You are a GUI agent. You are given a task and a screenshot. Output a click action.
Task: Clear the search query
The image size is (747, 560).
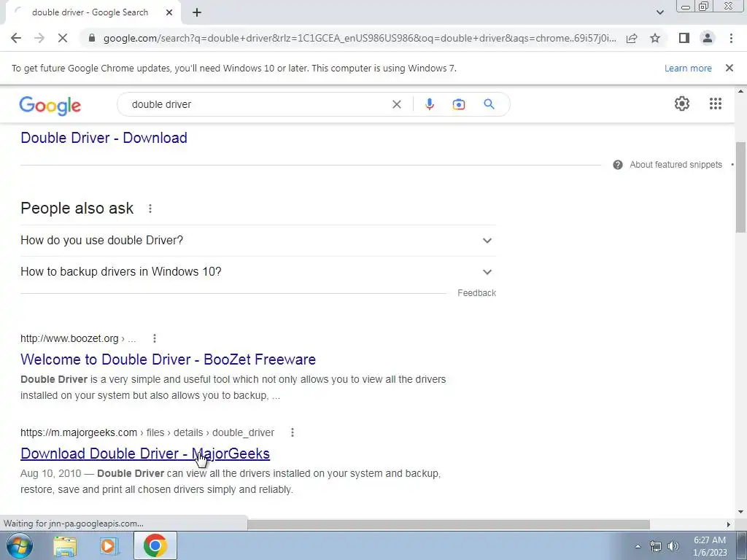pos(396,104)
